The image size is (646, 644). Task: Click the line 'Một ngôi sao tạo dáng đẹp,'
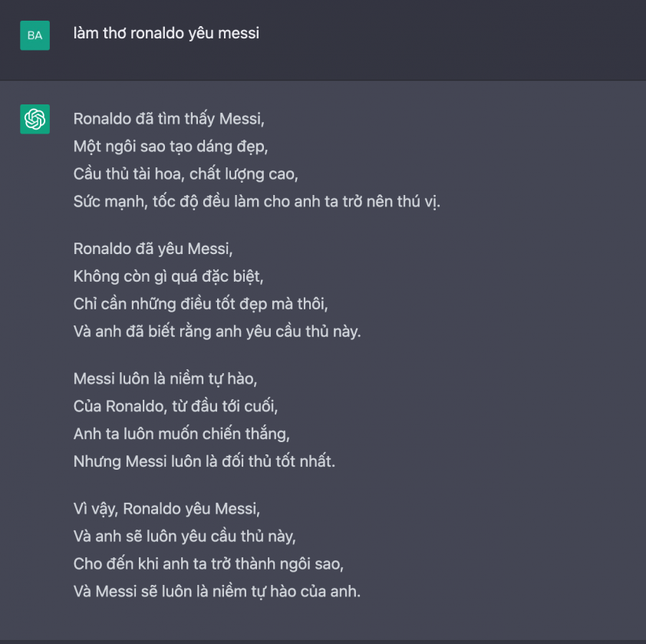click(x=170, y=147)
